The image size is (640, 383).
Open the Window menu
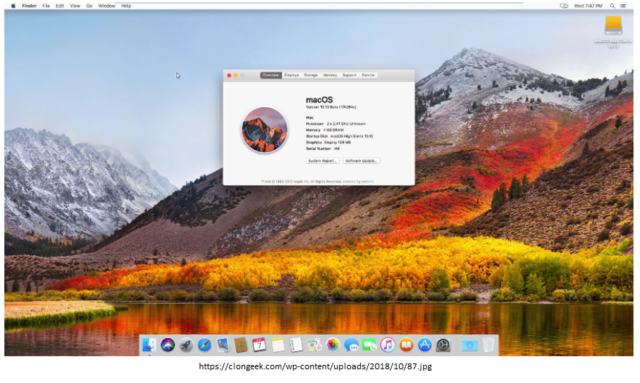(107, 6)
